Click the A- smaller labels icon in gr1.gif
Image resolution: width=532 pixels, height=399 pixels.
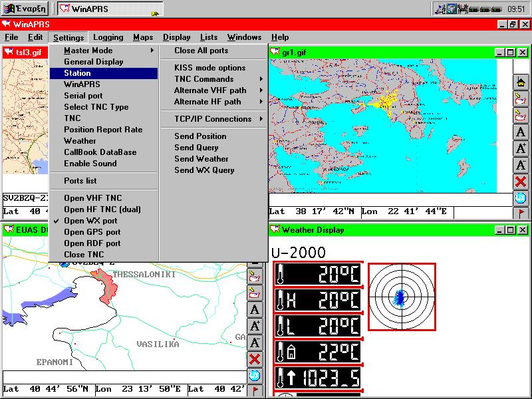(x=521, y=165)
